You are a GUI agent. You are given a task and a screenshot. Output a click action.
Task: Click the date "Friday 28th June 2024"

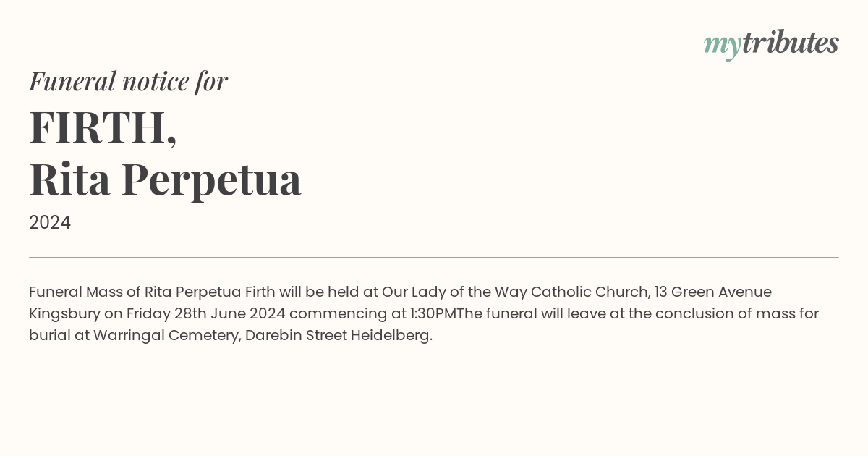click(x=205, y=313)
